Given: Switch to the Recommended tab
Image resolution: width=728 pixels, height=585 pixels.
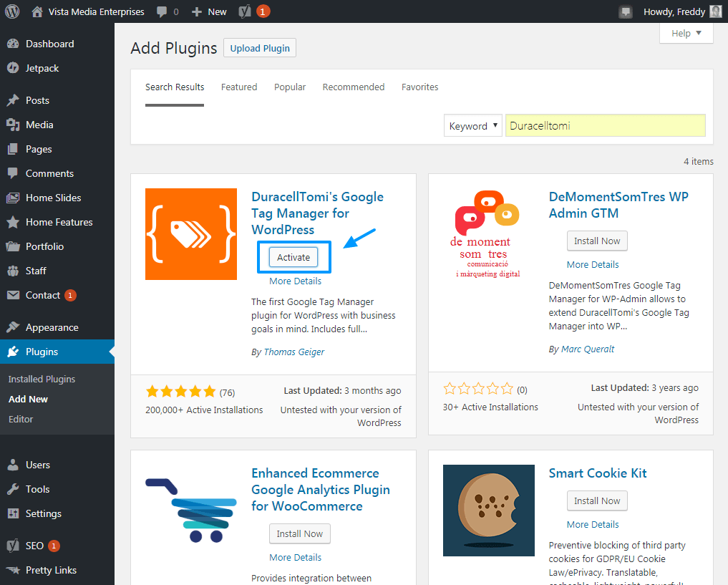Looking at the screenshot, I should (x=354, y=87).
